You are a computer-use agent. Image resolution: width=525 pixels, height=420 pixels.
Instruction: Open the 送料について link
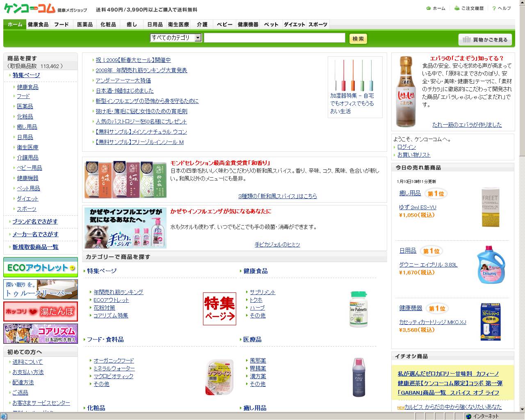click(27, 362)
